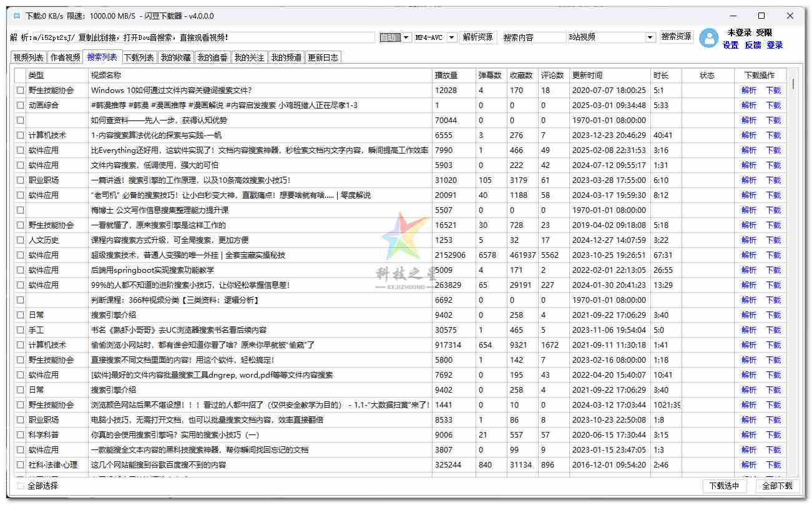Click the 解析资源 button
The image size is (812, 505).
[x=477, y=37]
